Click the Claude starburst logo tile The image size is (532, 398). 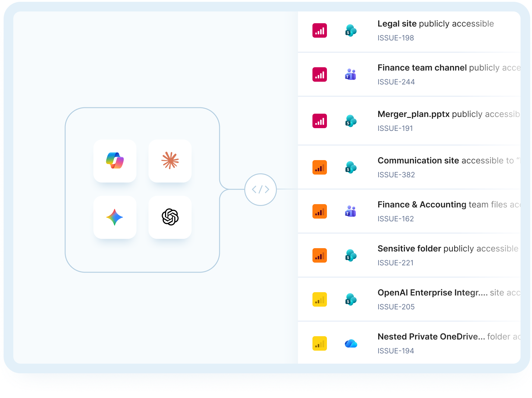coord(170,161)
